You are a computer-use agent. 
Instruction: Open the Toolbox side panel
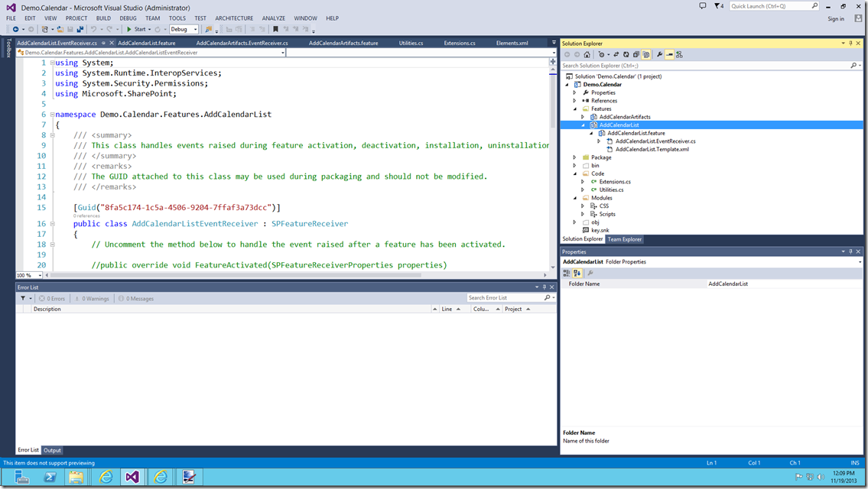tap(8, 48)
